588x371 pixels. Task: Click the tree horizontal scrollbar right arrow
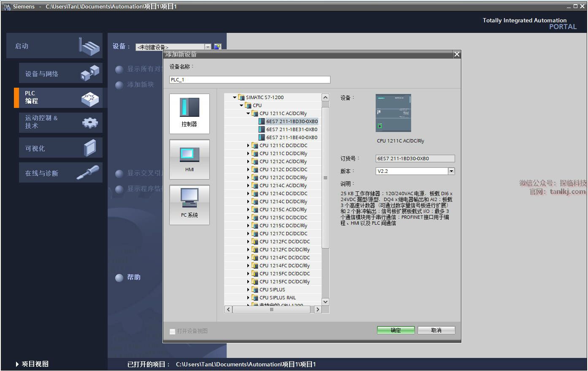click(317, 309)
